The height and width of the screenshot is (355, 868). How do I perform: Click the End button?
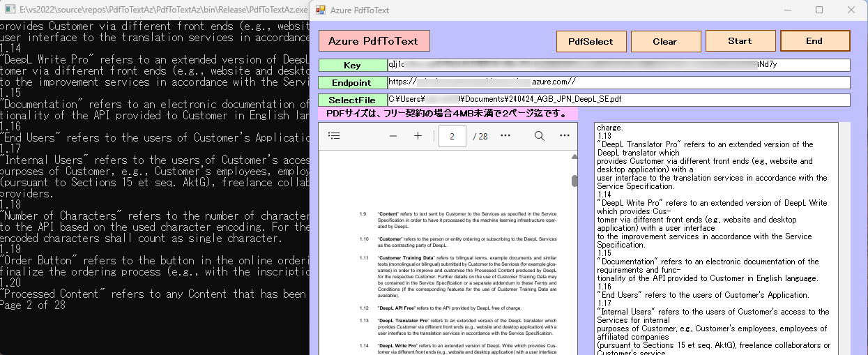coord(814,41)
